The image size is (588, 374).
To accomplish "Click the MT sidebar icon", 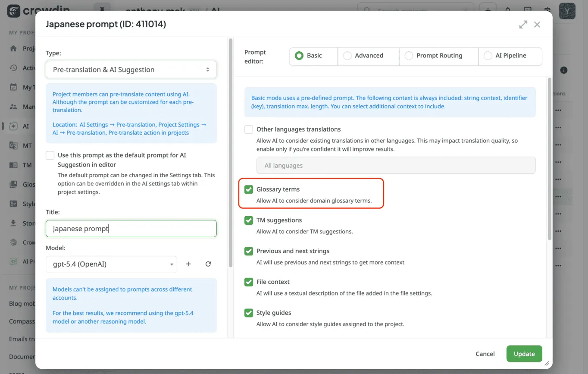I will tap(14, 146).
